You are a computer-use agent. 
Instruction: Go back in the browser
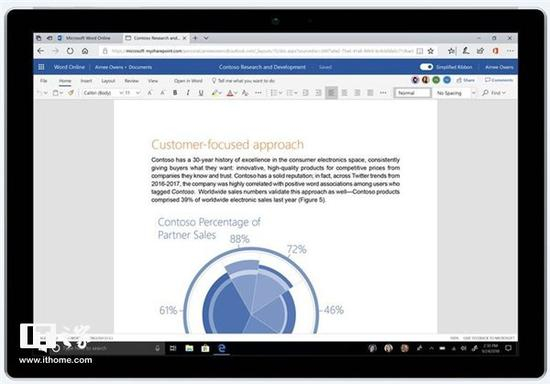[x=41, y=51]
